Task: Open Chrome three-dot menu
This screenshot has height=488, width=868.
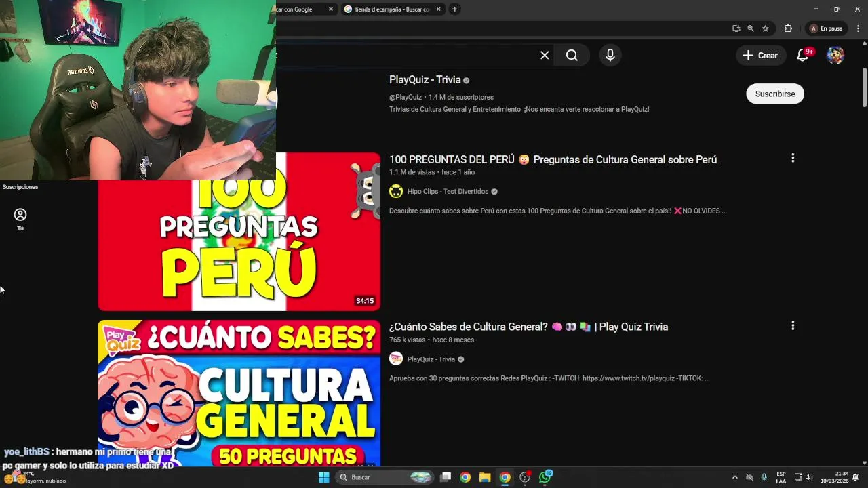Action: point(858,28)
